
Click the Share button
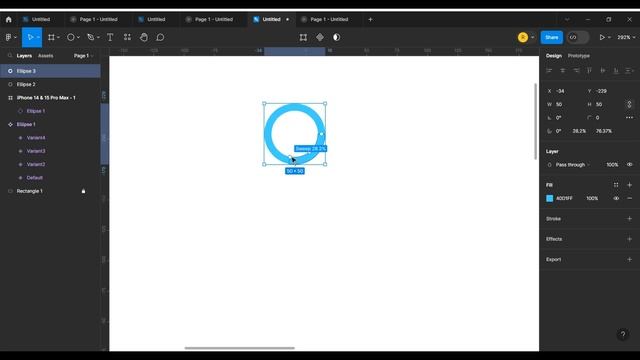pos(551,37)
